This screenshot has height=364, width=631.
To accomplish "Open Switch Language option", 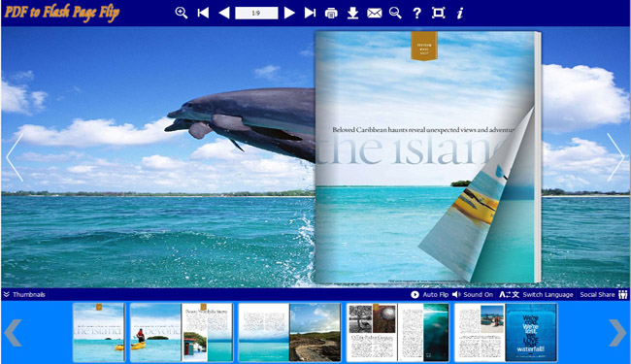I will 536,294.
